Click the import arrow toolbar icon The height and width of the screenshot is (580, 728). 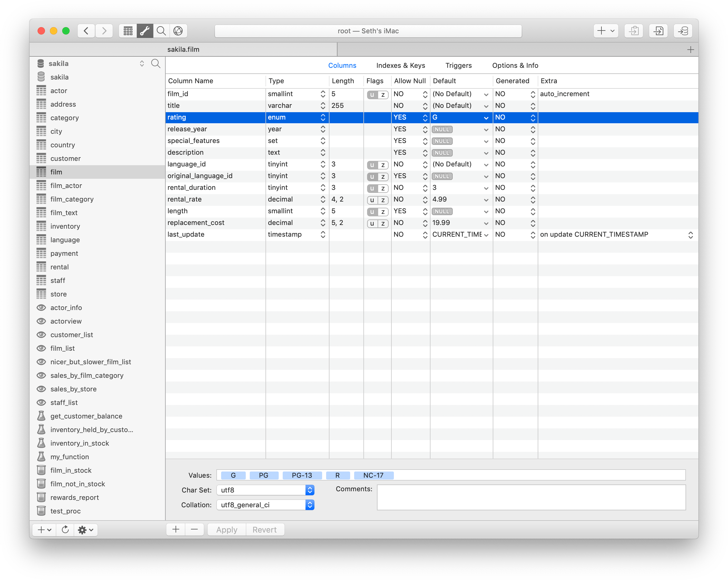click(658, 31)
